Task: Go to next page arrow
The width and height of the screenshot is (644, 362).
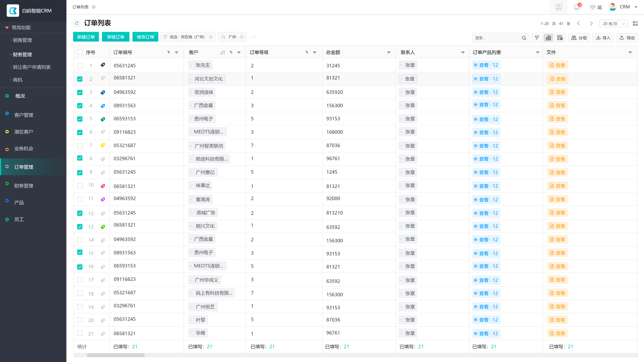Action: click(x=591, y=23)
